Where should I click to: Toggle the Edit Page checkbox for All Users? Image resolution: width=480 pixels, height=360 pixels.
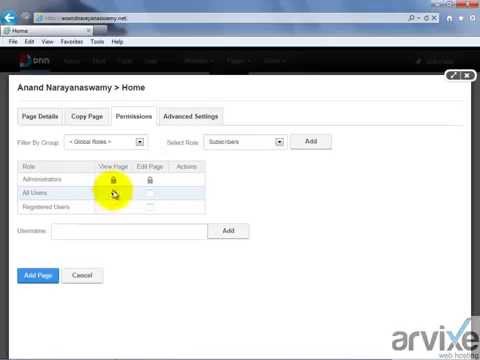(x=150, y=193)
